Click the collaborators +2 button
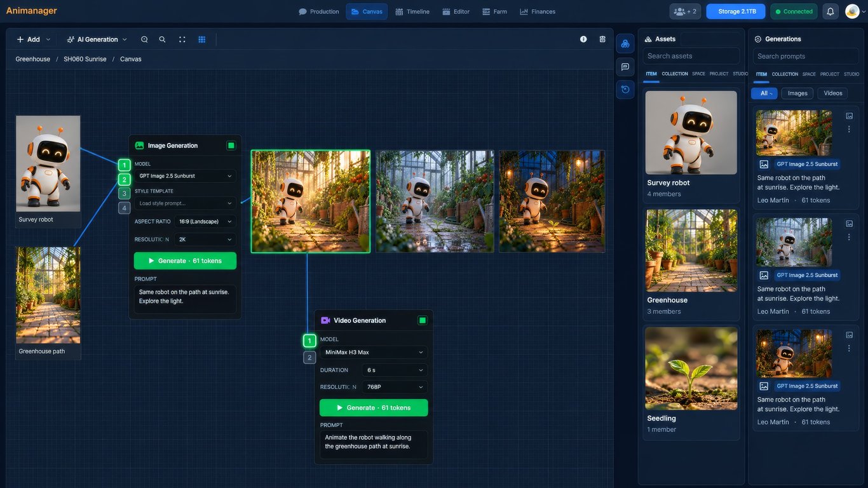 (x=685, y=11)
